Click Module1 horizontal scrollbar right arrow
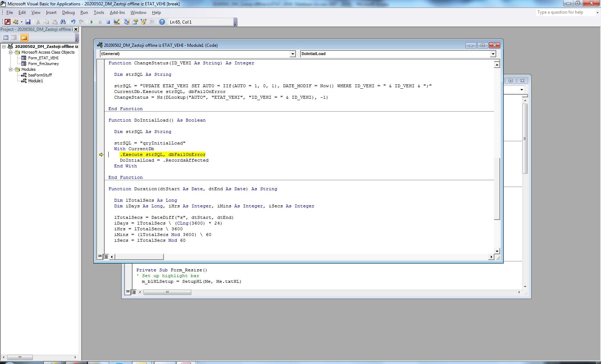This screenshot has width=601, height=364. [x=491, y=257]
